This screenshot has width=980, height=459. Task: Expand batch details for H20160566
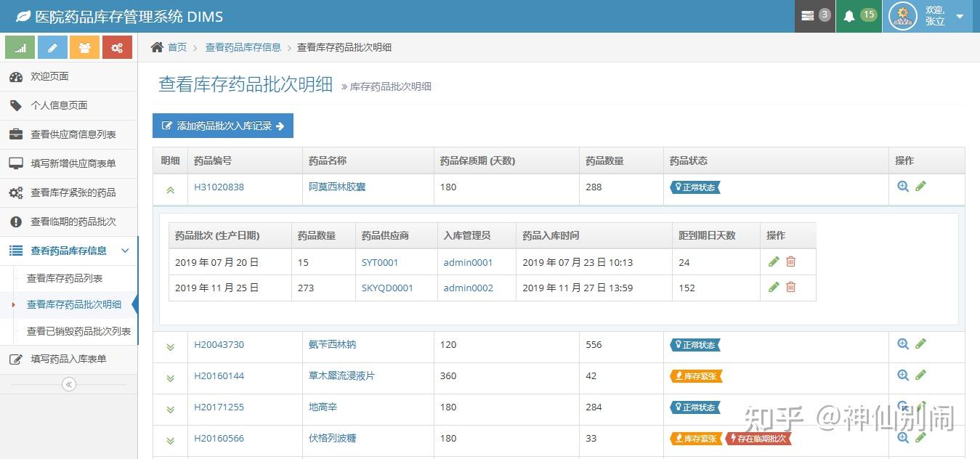point(170,441)
